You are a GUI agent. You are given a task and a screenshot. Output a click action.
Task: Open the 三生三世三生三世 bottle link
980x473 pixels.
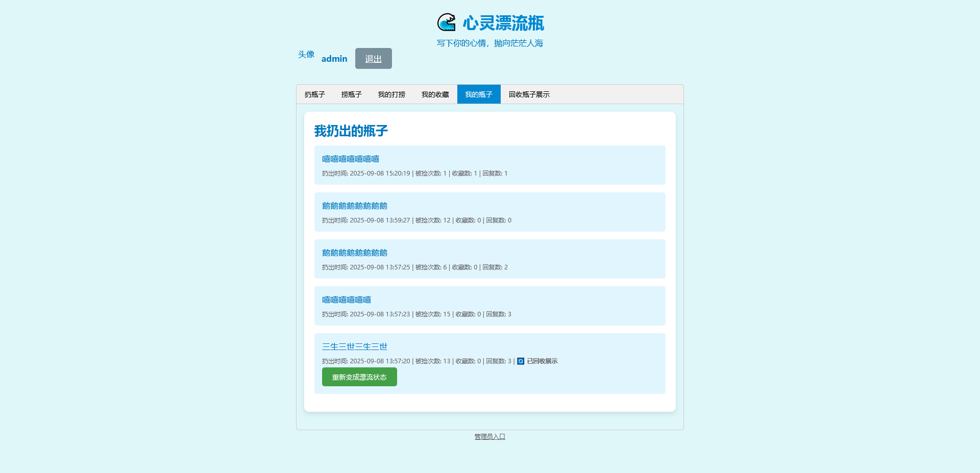354,347
